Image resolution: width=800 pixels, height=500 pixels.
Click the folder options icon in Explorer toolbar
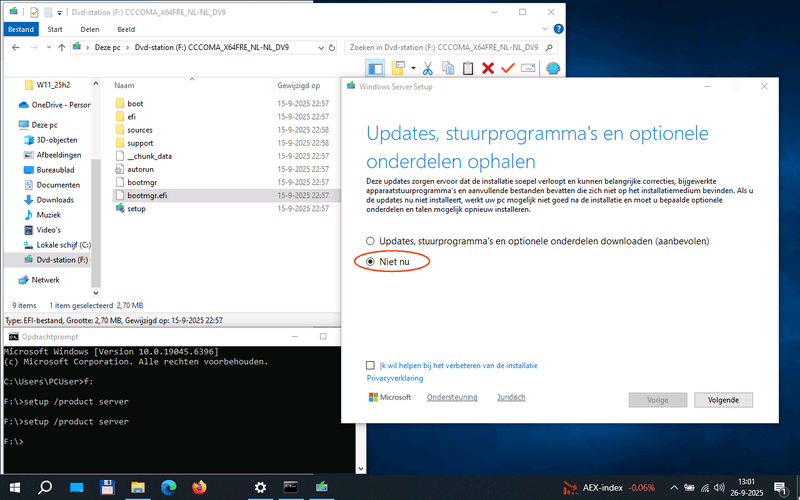click(398, 68)
